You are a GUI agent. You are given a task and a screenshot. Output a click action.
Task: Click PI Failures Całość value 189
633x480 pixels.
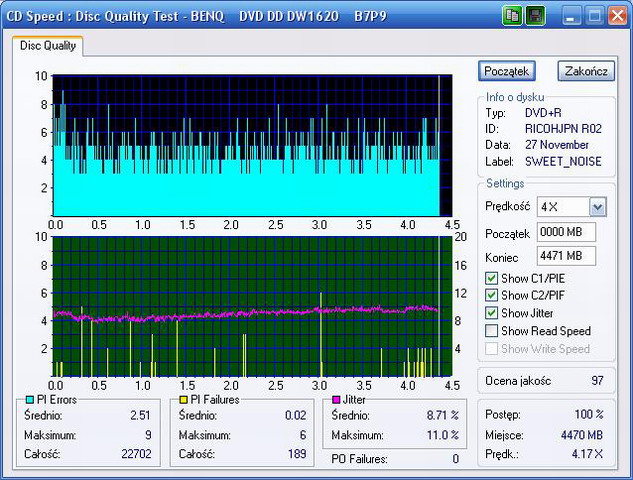click(297, 454)
